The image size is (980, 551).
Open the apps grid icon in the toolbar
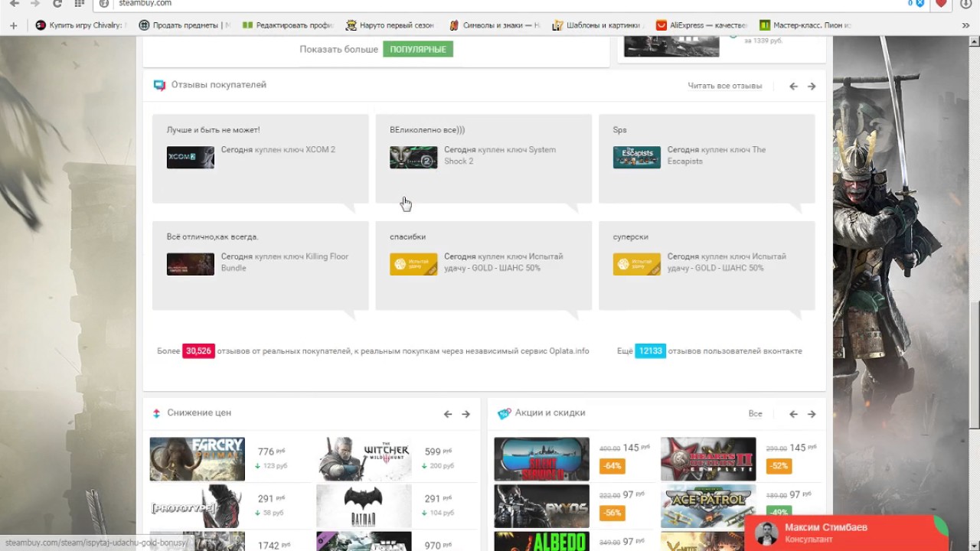tap(80, 4)
